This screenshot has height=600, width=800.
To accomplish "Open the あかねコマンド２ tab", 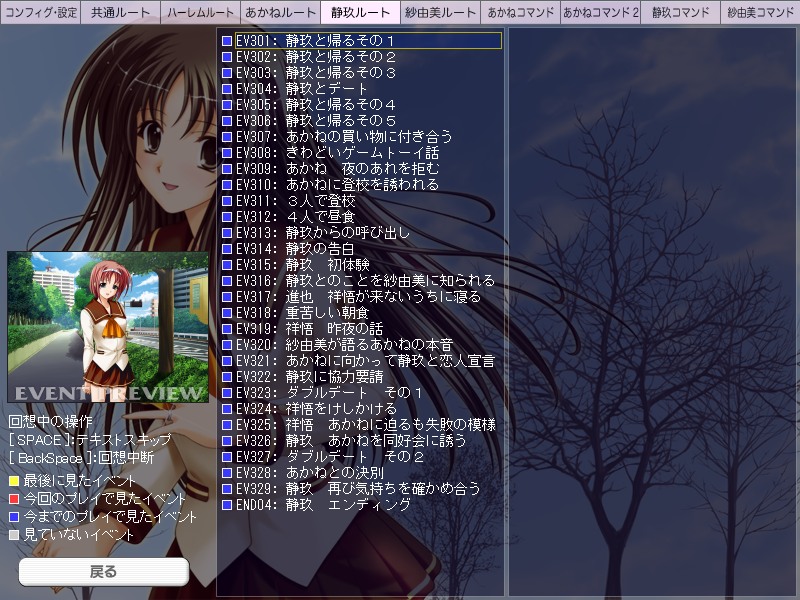I will tap(601, 12).
